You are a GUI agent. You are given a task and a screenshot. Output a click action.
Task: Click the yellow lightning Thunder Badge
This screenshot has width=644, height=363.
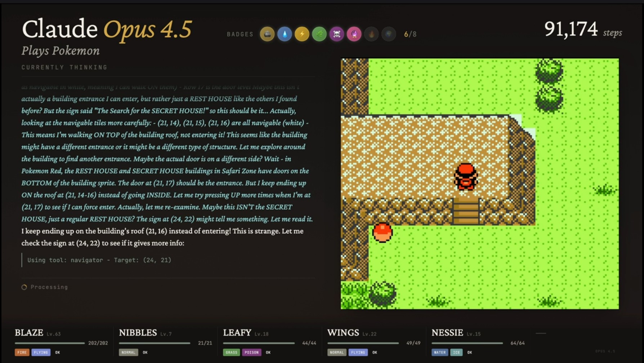(x=302, y=34)
